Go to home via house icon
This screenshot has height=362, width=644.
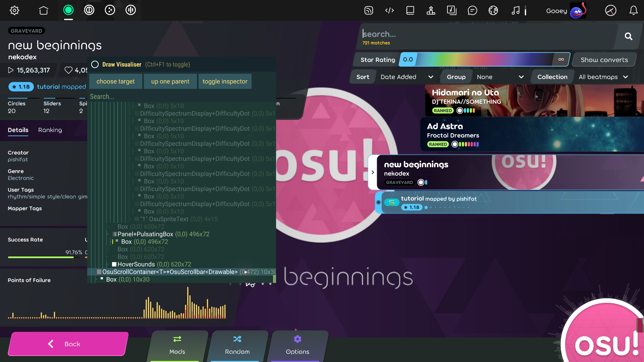(44, 10)
